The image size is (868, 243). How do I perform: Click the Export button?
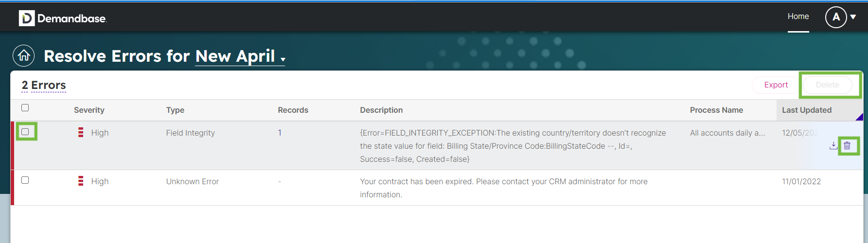pyautogui.click(x=776, y=85)
